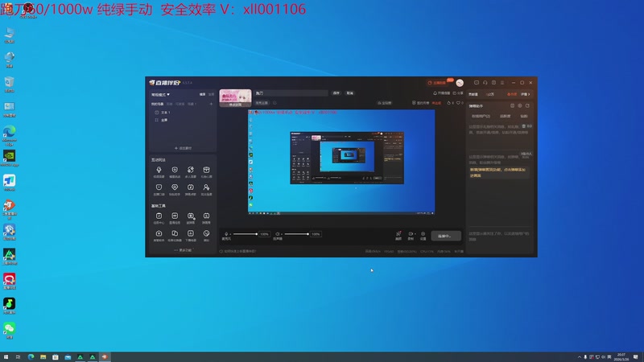
Task: Open the arrow next to speaker icon
Action: click(282, 234)
